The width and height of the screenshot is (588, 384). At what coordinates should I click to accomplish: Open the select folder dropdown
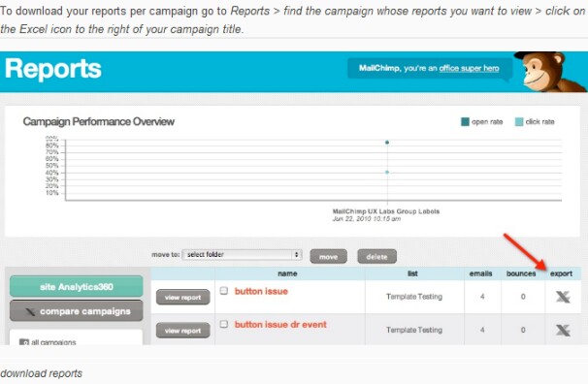pos(242,255)
